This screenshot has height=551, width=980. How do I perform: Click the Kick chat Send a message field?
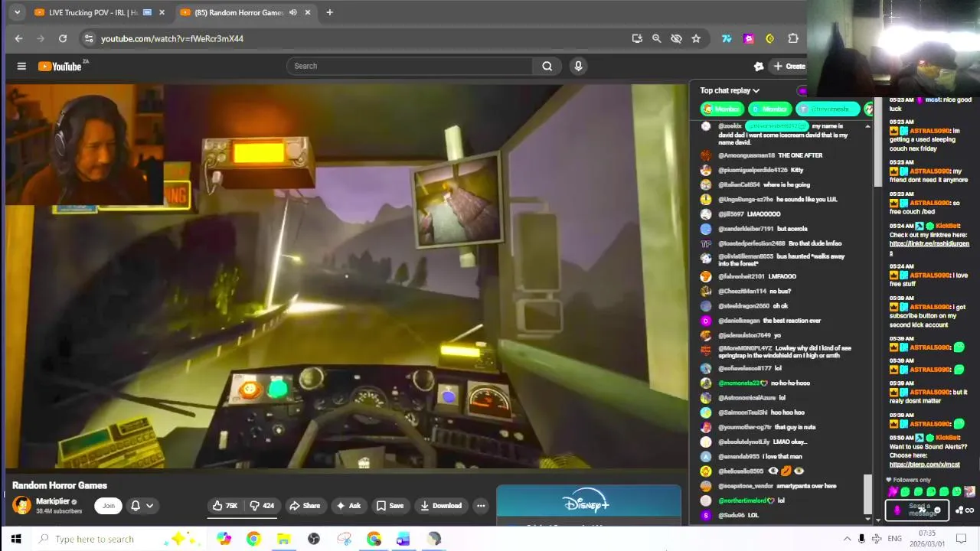[x=917, y=510]
